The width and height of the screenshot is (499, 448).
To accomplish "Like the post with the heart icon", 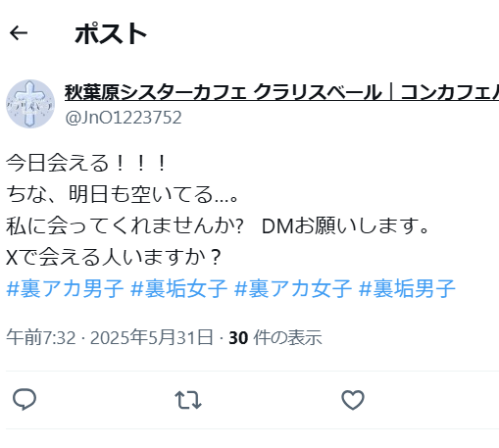I will click(353, 400).
